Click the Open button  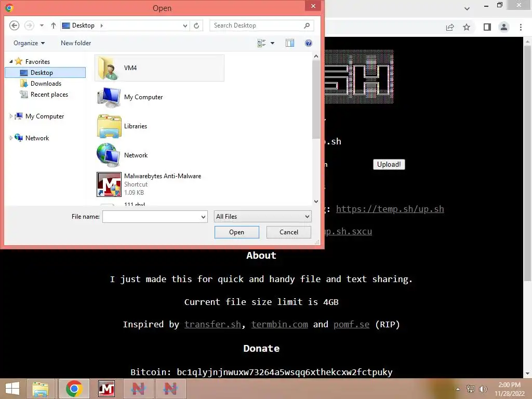coord(237,232)
